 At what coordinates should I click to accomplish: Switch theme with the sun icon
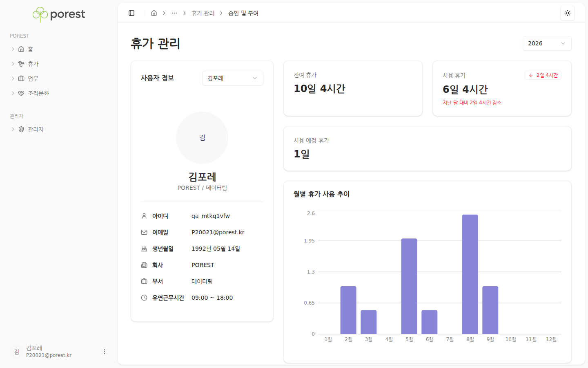(x=568, y=13)
